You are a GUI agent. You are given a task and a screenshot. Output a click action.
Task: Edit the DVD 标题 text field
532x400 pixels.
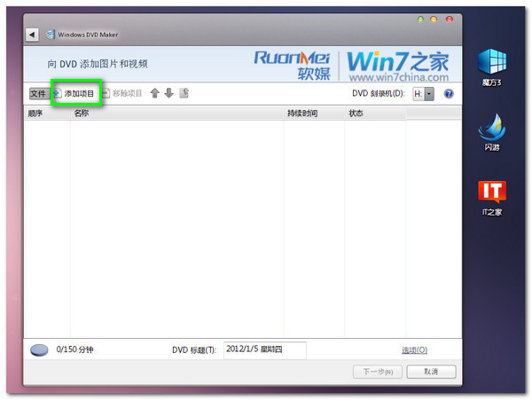pos(264,349)
